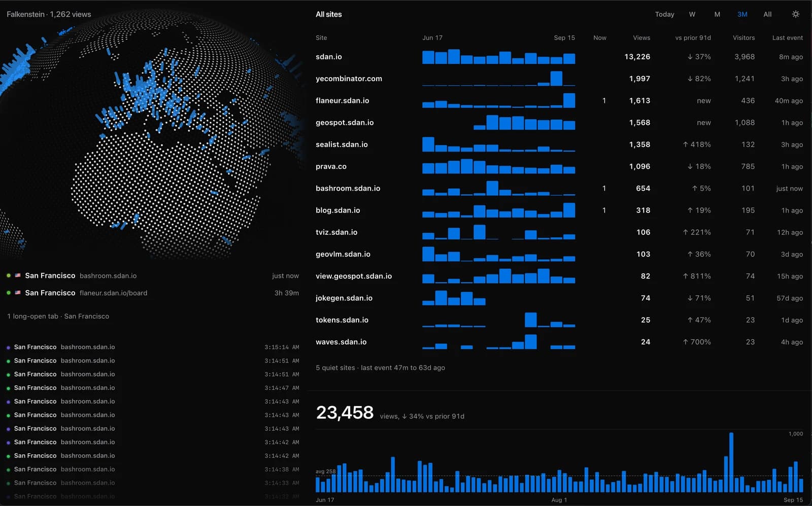Viewport: 812px width, 506px height.
Task: Select the San Francisco visitor marked just now
Action: 152,276
